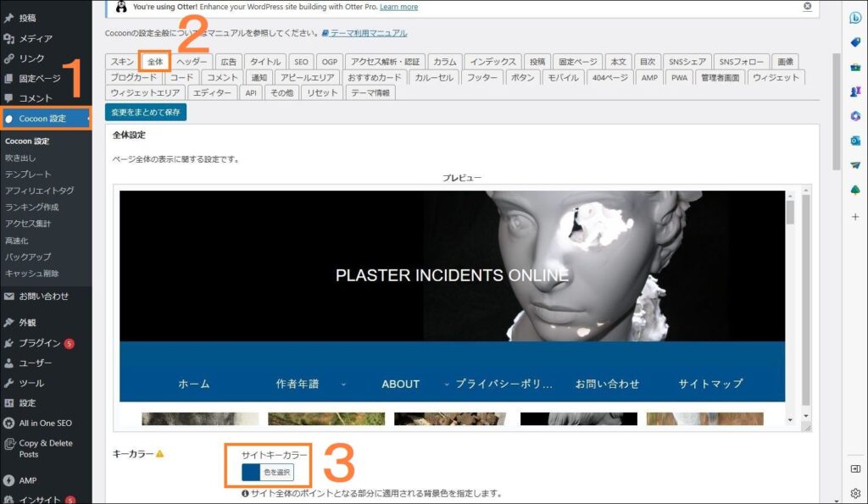Open the リセット tab

point(322,92)
